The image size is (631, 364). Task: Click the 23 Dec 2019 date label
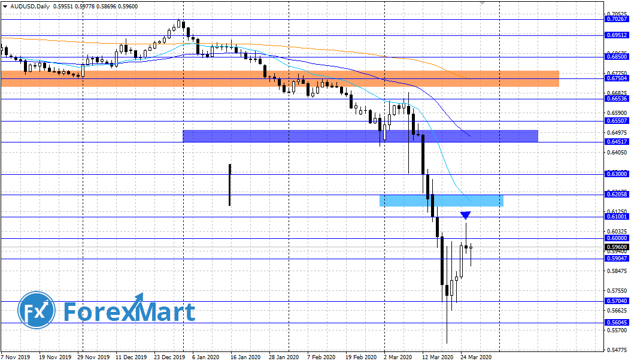click(x=169, y=357)
